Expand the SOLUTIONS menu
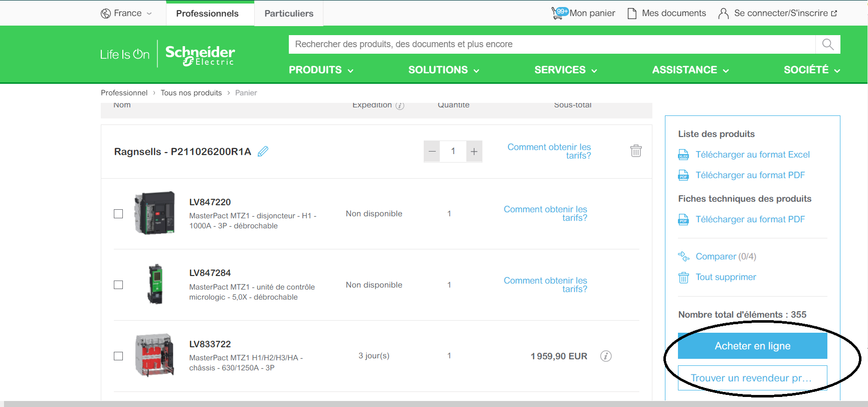 coord(444,70)
